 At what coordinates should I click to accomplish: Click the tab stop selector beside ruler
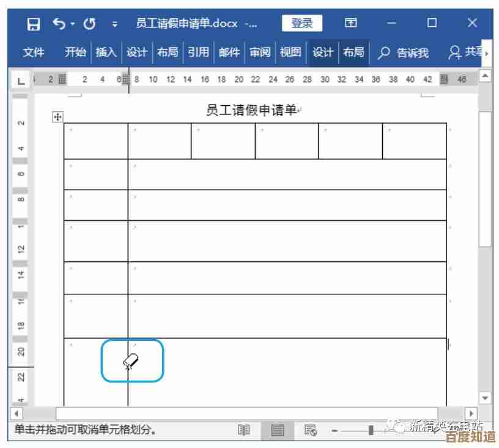tap(21, 80)
